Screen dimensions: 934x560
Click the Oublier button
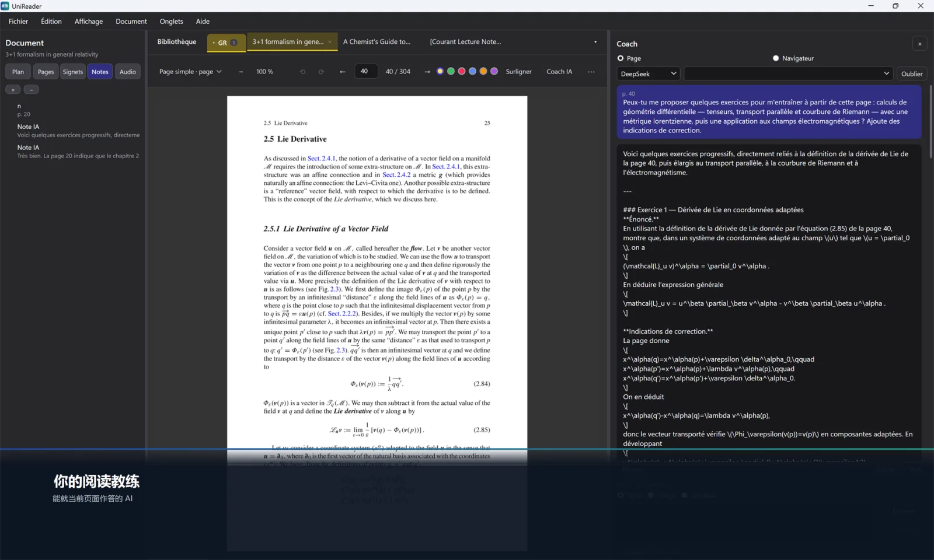point(912,74)
